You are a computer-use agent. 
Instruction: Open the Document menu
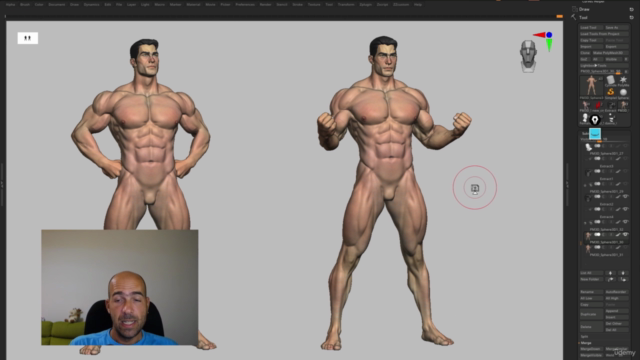(x=57, y=4)
